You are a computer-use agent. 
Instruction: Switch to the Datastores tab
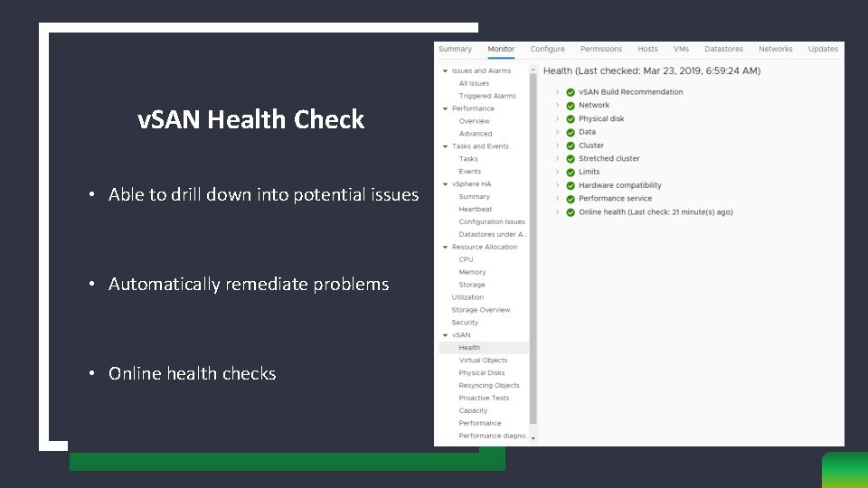(x=723, y=49)
